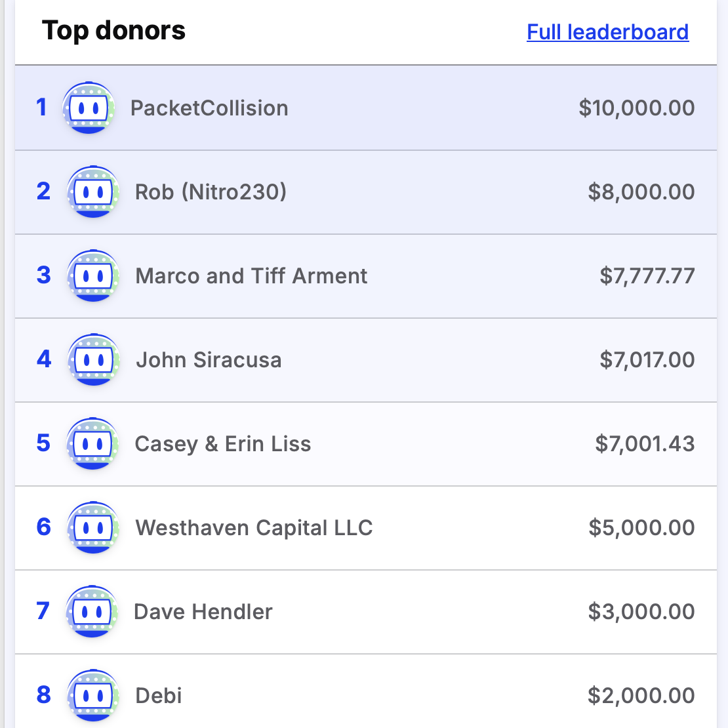The width and height of the screenshot is (728, 728).
Task: Click Casey & Erin Liss's avatar icon
Action: point(92,444)
